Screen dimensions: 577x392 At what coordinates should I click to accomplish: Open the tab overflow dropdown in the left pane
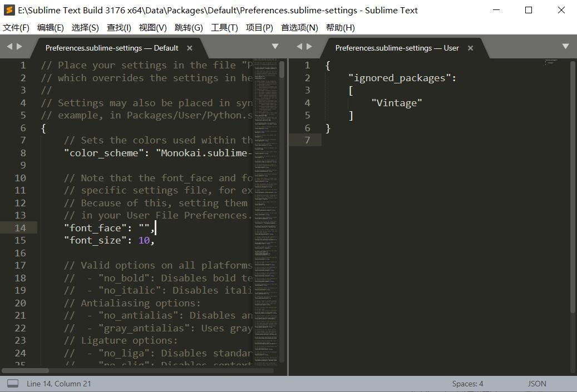click(275, 47)
